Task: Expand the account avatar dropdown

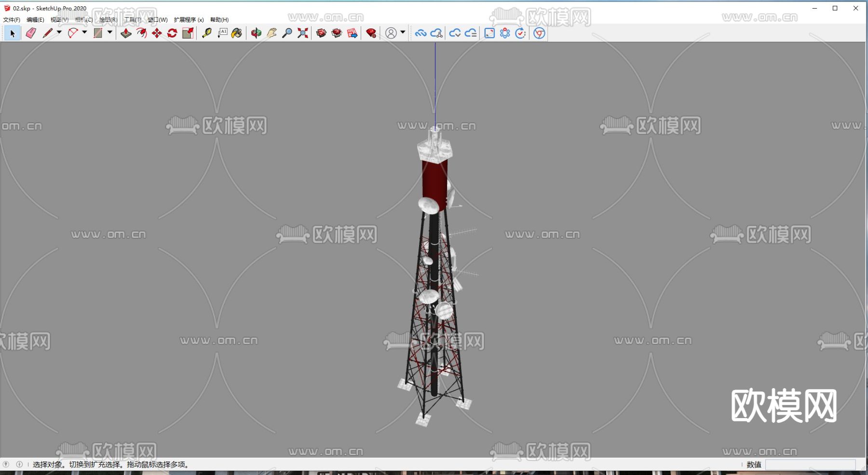Action: click(x=403, y=33)
